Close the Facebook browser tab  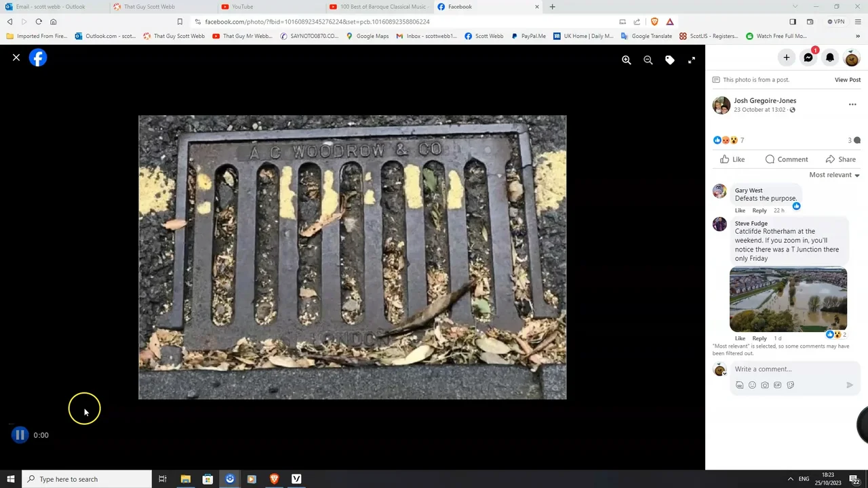click(537, 7)
